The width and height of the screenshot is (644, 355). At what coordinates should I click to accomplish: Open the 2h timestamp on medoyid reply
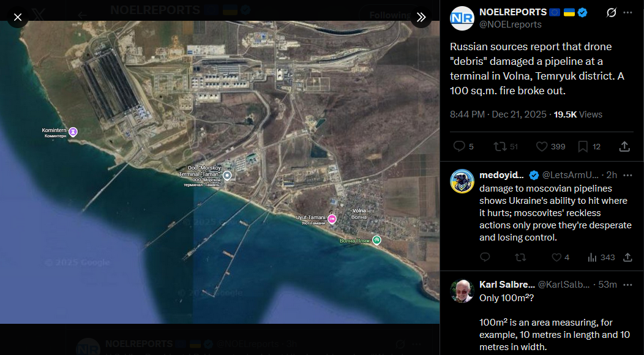pyautogui.click(x=612, y=176)
